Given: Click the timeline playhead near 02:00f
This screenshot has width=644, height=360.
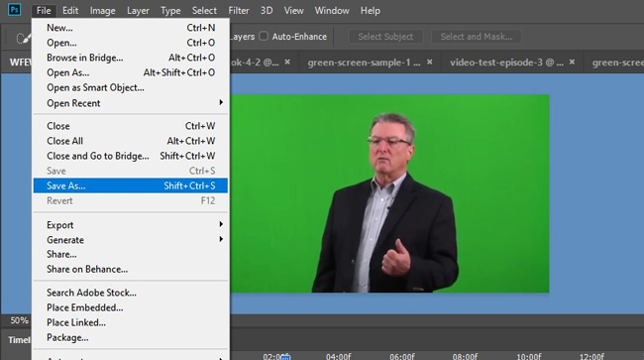Looking at the screenshot, I should [285, 357].
